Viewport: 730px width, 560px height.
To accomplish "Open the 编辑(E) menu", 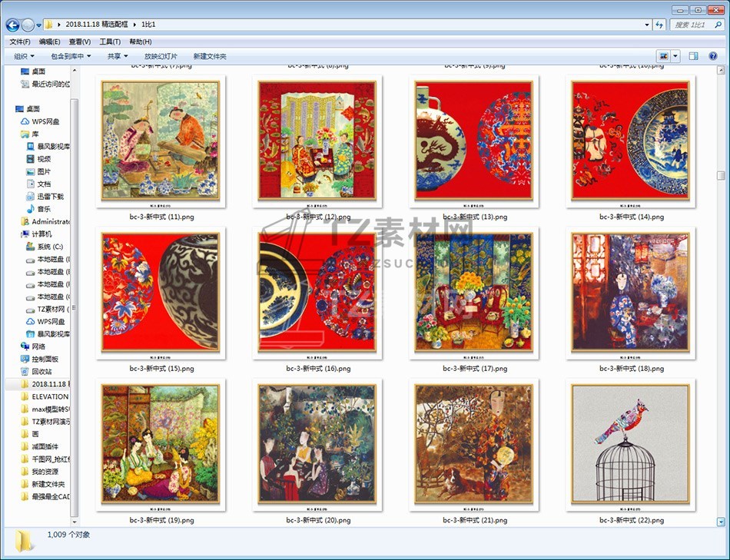I will pos(49,42).
